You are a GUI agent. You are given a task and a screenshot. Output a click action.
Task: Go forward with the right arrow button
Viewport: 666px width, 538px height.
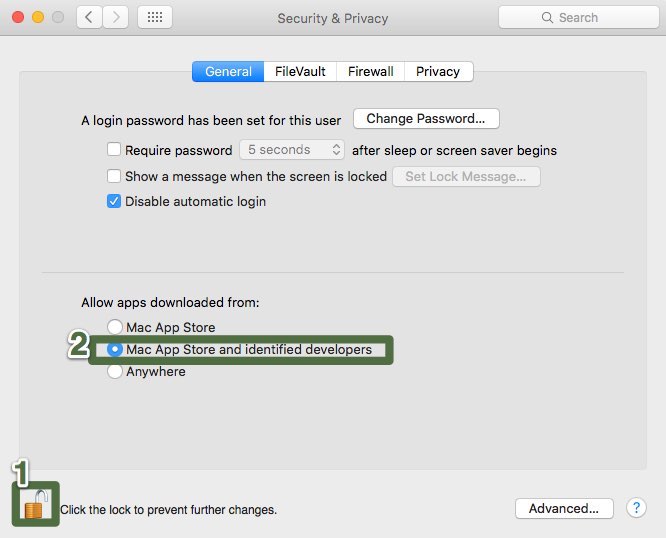(x=116, y=17)
